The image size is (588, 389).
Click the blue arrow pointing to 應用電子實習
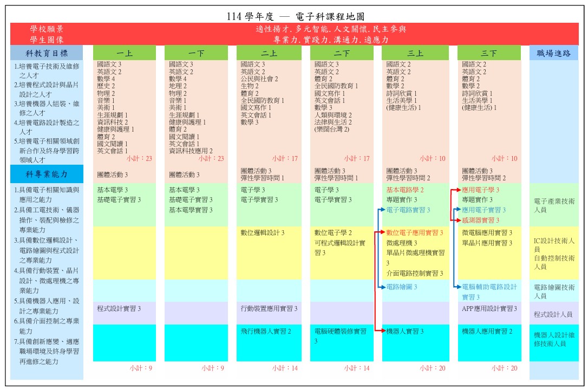pos(456,210)
